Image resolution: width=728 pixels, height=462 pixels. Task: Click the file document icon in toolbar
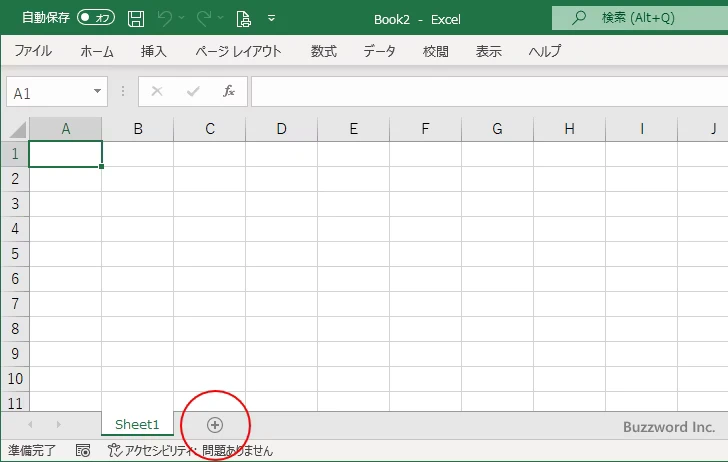243,18
